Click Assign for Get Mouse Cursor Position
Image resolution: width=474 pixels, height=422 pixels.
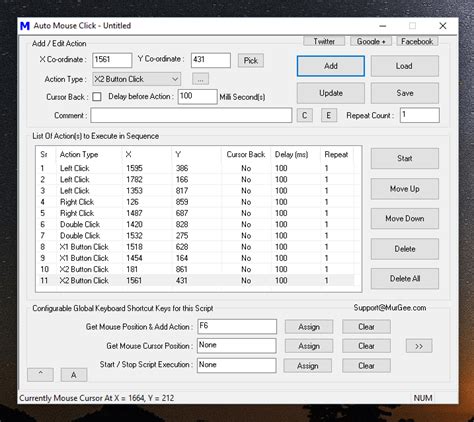[309, 346]
